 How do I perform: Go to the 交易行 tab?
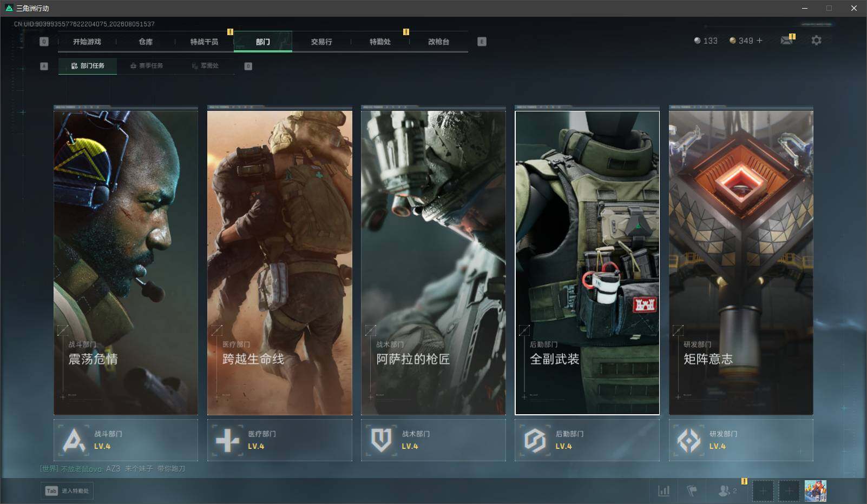pyautogui.click(x=321, y=42)
